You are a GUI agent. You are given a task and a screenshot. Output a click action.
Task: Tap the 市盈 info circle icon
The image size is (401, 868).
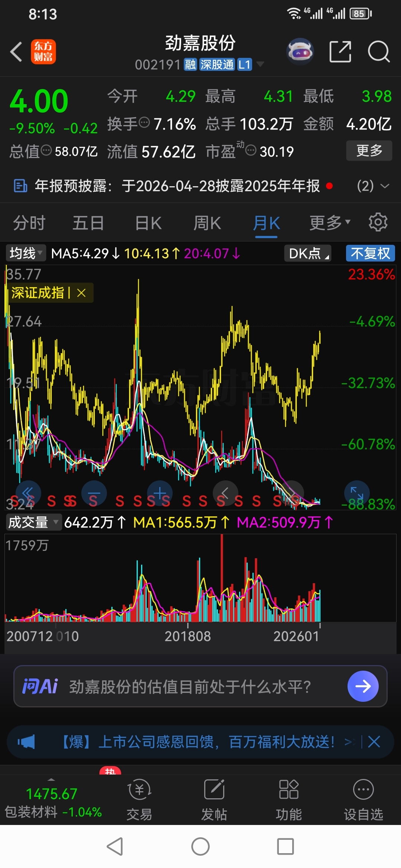(x=251, y=150)
